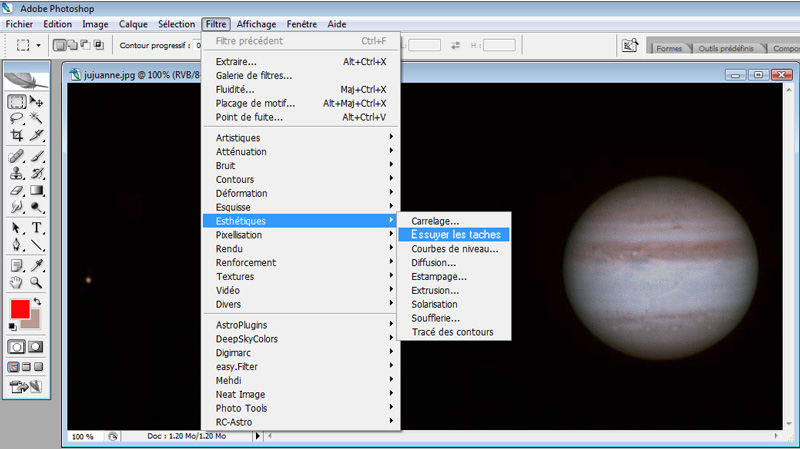The width and height of the screenshot is (800, 449).
Task: Expand the Renforcement filter submenu
Action: [x=300, y=263]
